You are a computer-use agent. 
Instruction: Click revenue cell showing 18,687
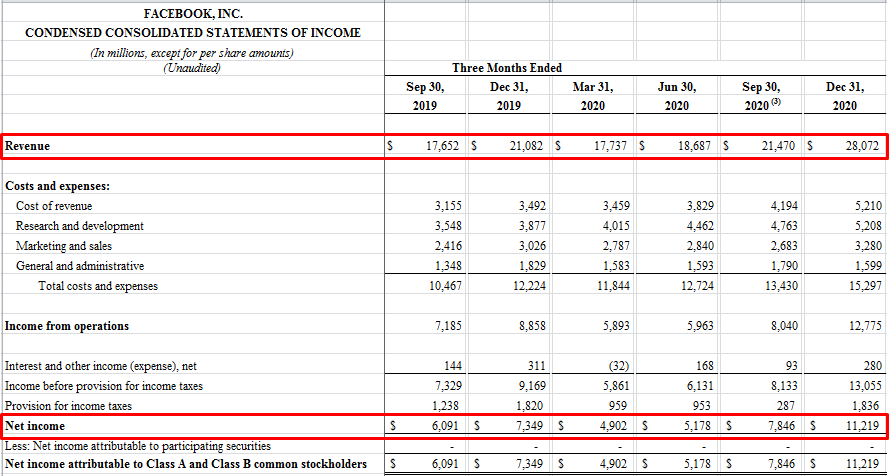pos(696,146)
